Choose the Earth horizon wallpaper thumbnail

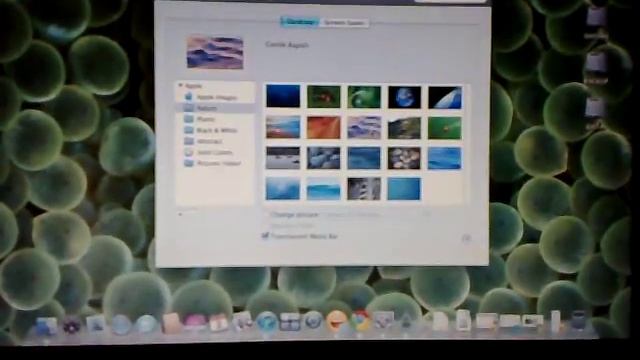click(445, 98)
